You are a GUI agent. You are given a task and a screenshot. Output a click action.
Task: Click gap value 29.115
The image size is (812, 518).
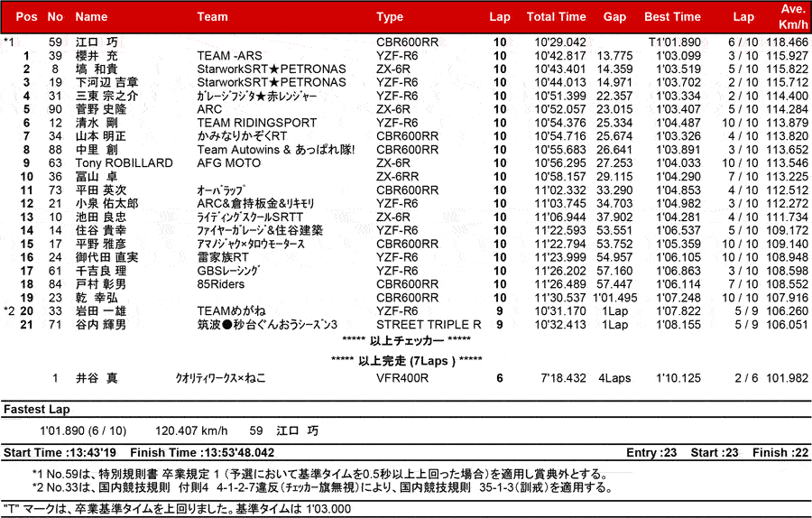click(614, 177)
